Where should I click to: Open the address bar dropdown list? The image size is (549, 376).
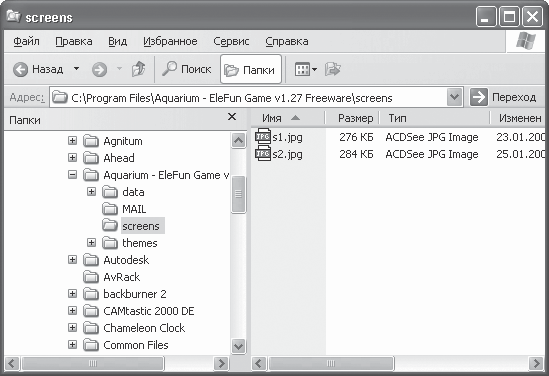click(454, 97)
